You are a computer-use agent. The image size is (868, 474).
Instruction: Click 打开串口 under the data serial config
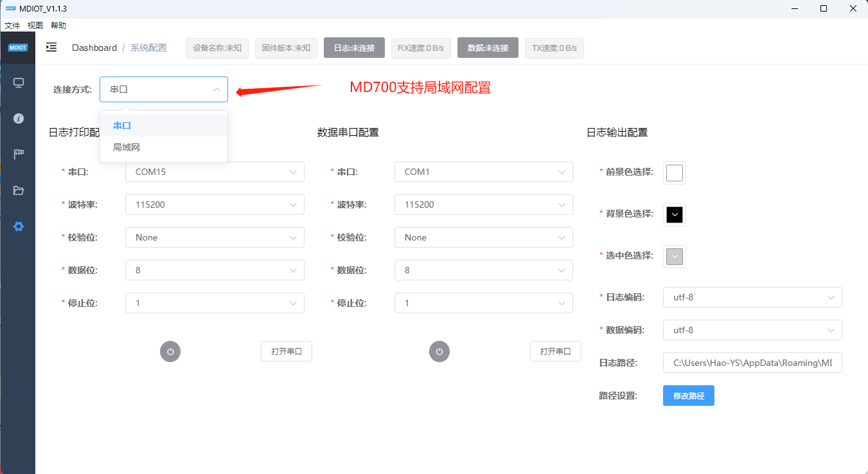[x=555, y=351]
